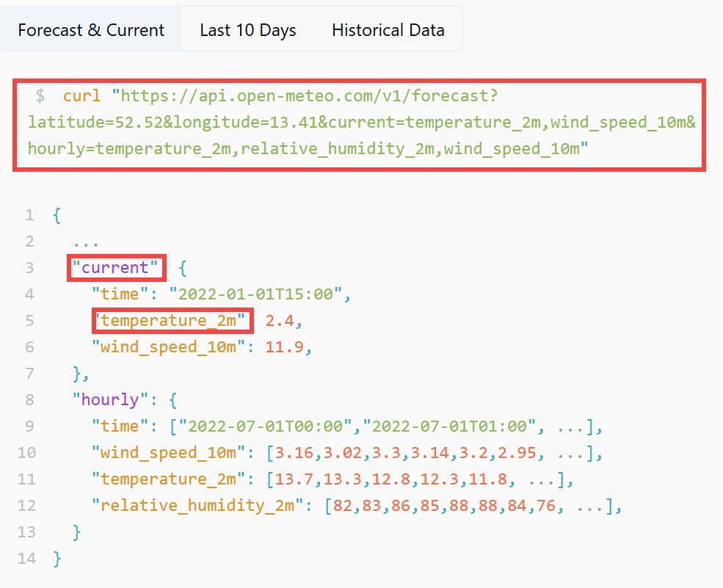The width and height of the screenshot is (723, 588).
Task: Click the hourly time value "2022-07-01T00:00"
Action: pos(265,426)
